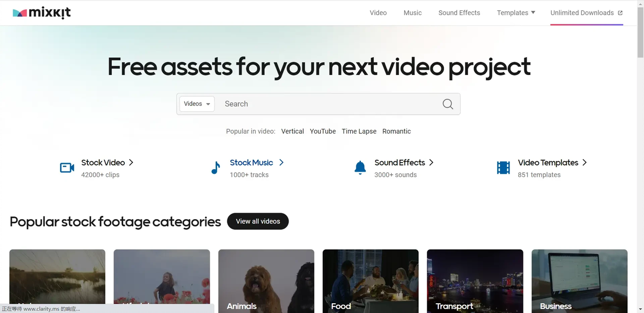Click the magnifying glass search icon
This screenshot has height=313, width=644.
pos(447,104)
